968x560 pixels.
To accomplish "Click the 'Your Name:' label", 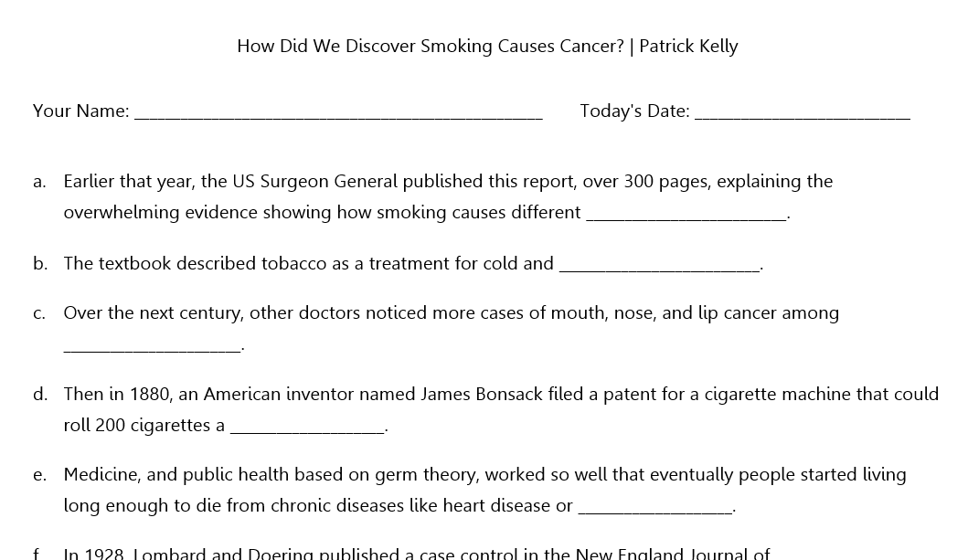I will click(80, 111).
